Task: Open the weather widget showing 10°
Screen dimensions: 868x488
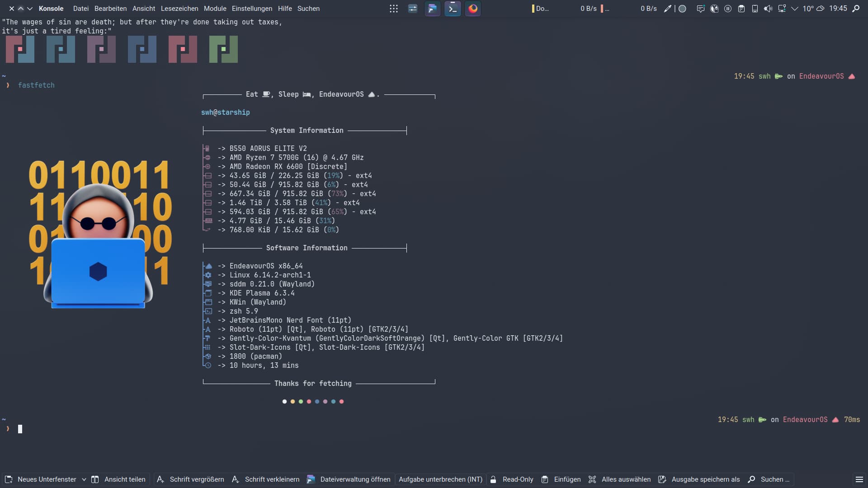Action: [x=813, y=9]
